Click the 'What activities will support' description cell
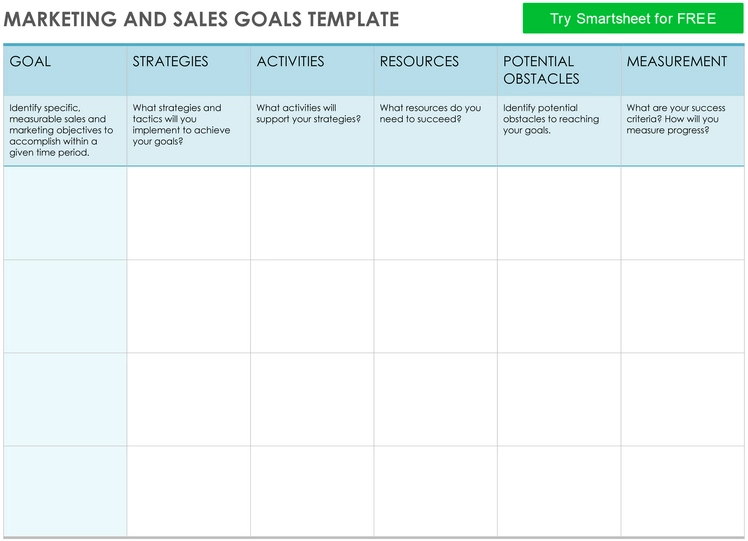The image size is (748, 541). pos(312,131)
